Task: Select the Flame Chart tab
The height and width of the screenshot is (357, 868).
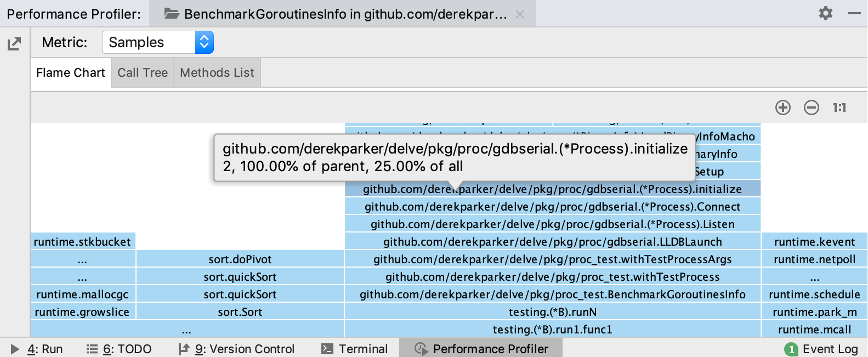Action: (x=70, y=72)
